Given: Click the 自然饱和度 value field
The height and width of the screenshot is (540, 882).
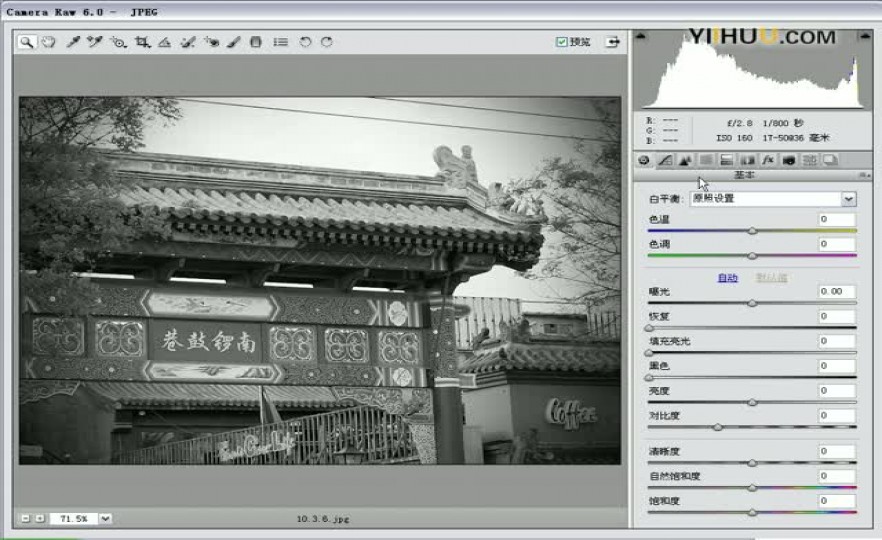Looking at the screenshot, I should tap(836, 476).
